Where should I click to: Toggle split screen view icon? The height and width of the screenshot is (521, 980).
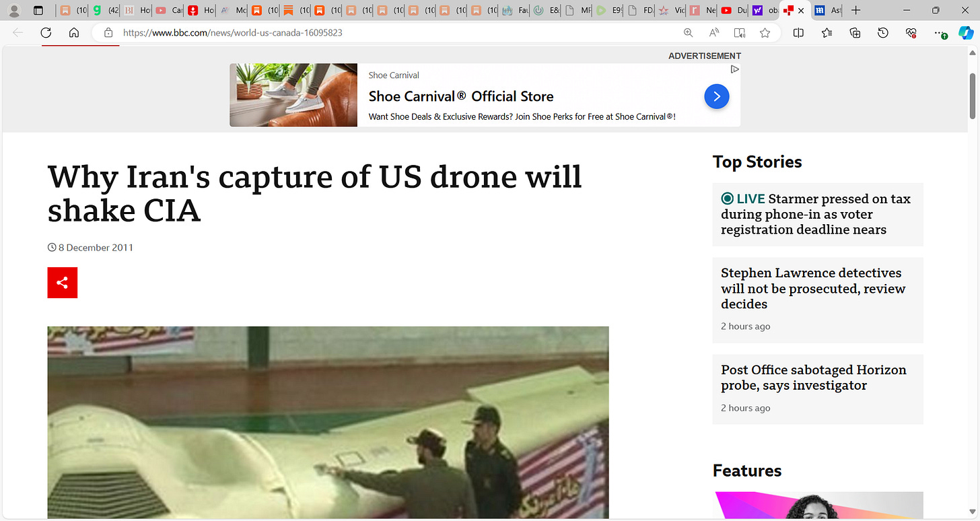(798, 32)
